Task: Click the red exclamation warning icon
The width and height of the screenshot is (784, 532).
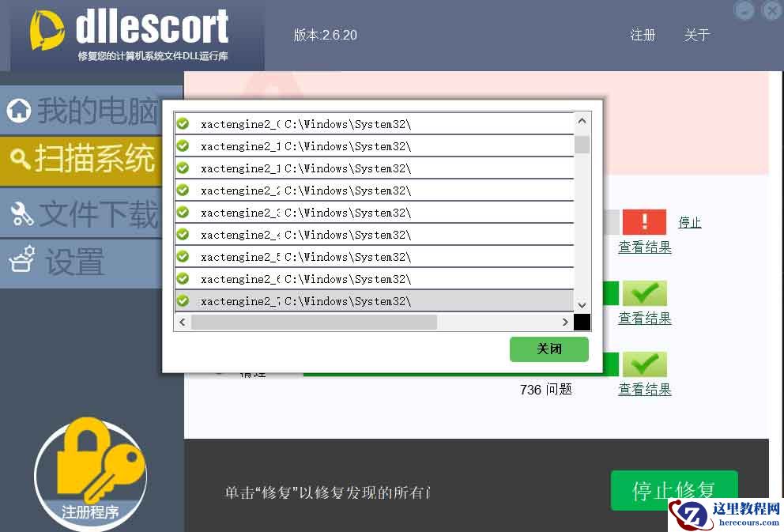Action: (644, 222)
